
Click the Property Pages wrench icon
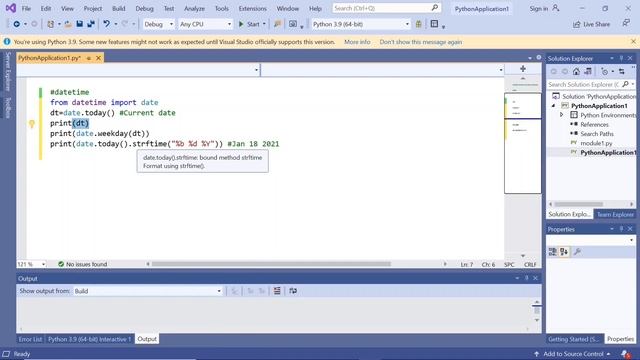coord(577,252)
